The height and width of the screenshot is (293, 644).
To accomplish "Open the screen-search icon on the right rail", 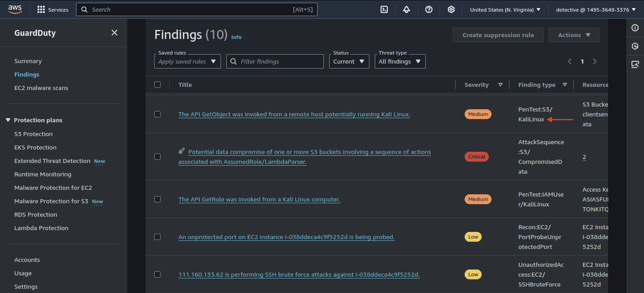I will [x=635, y=64].
